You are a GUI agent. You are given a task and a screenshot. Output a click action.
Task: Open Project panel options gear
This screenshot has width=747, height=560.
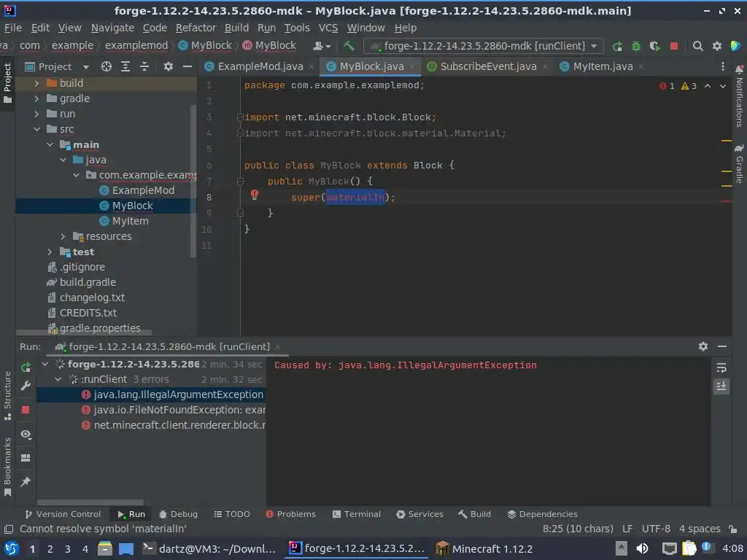pos(169,66)
